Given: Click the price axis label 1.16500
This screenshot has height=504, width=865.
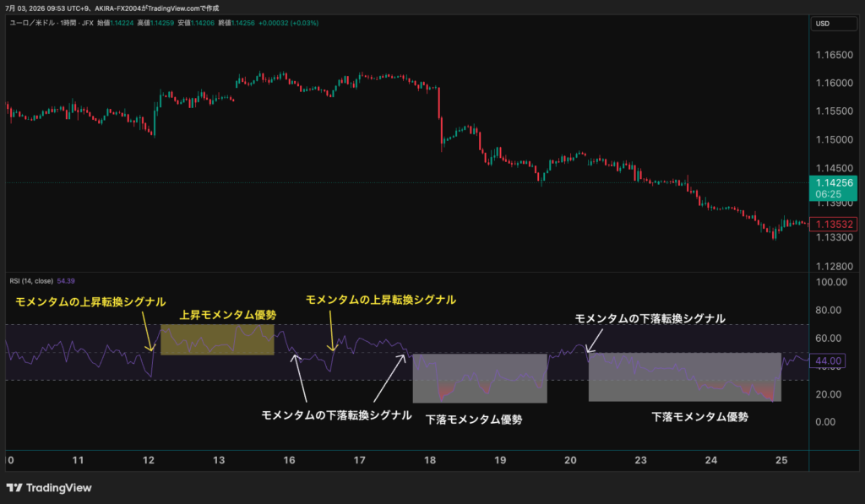Looking at the screenshot, I should point(834,55).
